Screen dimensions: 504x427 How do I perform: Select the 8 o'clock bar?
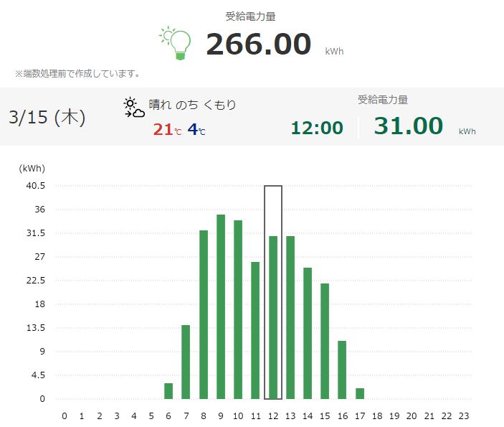(204, 315)
